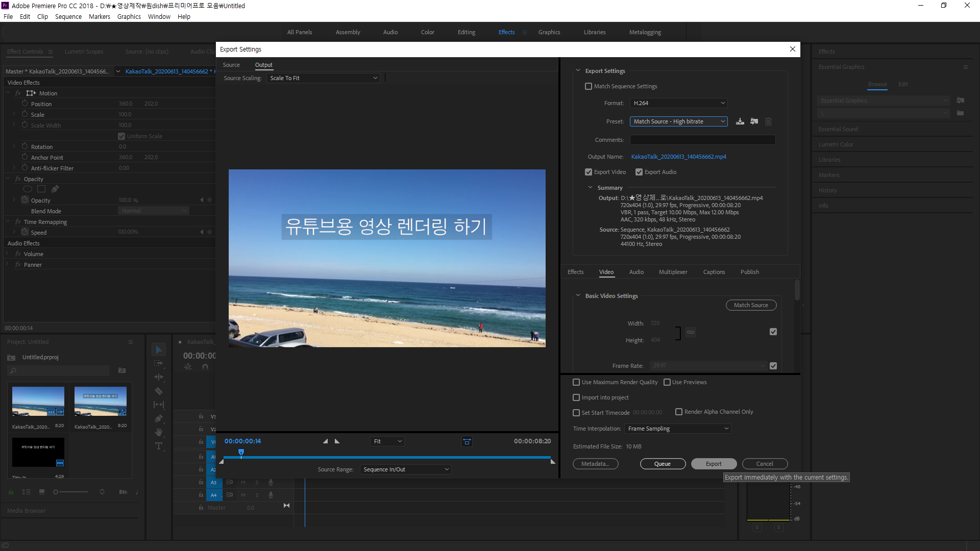Viewport: 980px width, 551px height.
Task: Click the Set In Point marker icon
Action: [x=325, y=441]
